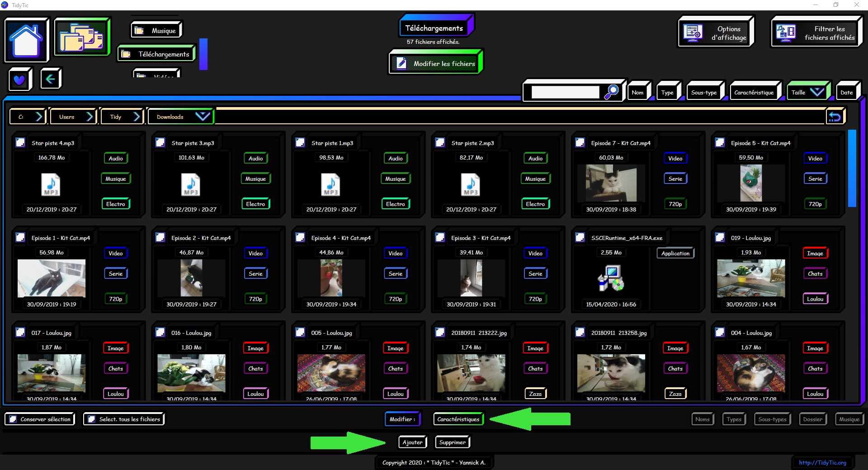This screenshot has height=470, width=868.
Task: Click the path return arrow icon
Action: pos(835,117)
